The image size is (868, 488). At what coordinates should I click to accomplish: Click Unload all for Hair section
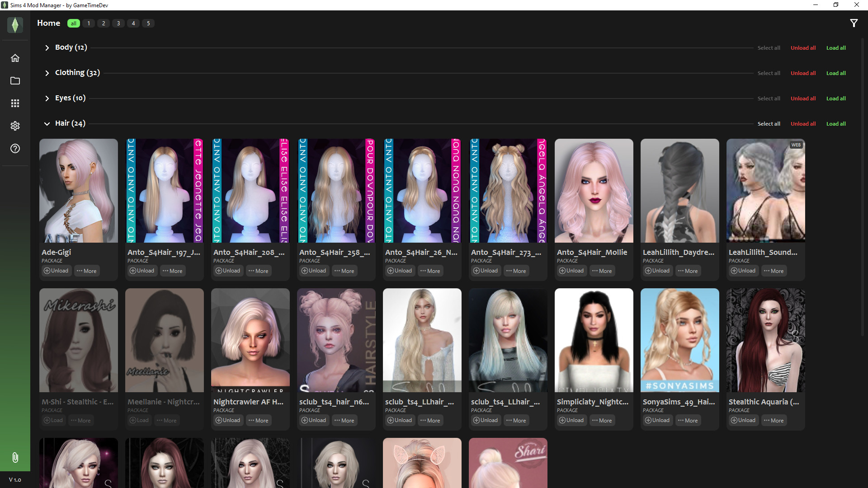click(x=803, y=124)
